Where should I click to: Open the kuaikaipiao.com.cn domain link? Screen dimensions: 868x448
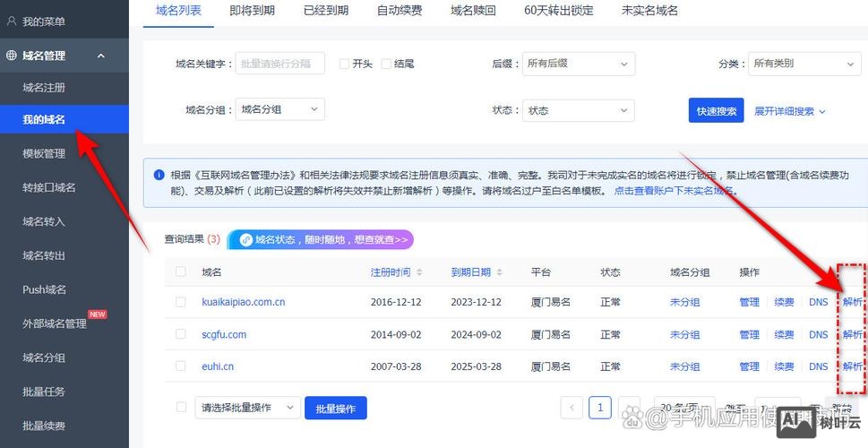244,302
